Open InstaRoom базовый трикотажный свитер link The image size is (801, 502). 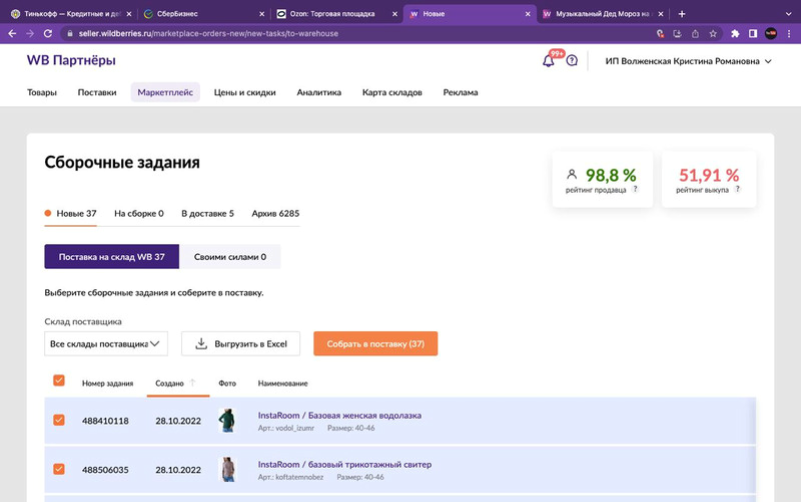[x=344, y=464]
